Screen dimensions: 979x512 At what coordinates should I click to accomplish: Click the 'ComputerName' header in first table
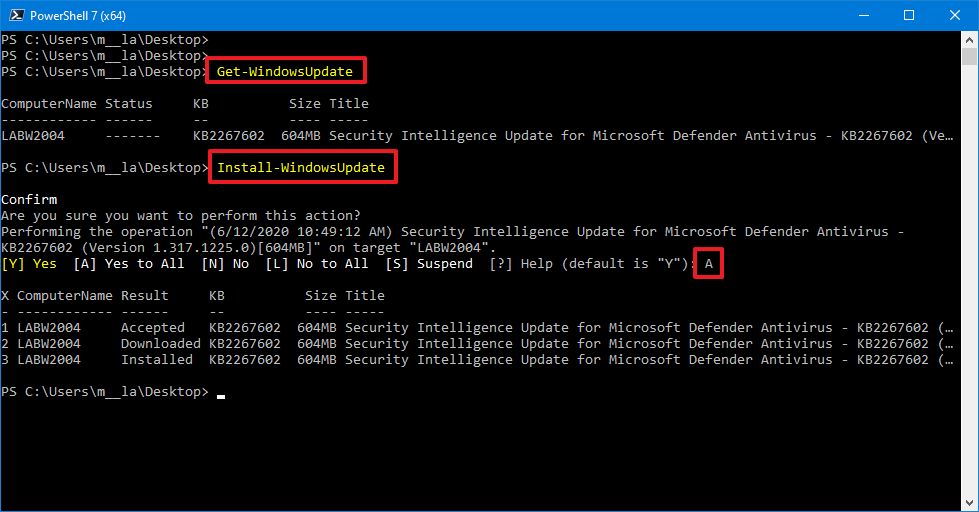click(49, 104)
